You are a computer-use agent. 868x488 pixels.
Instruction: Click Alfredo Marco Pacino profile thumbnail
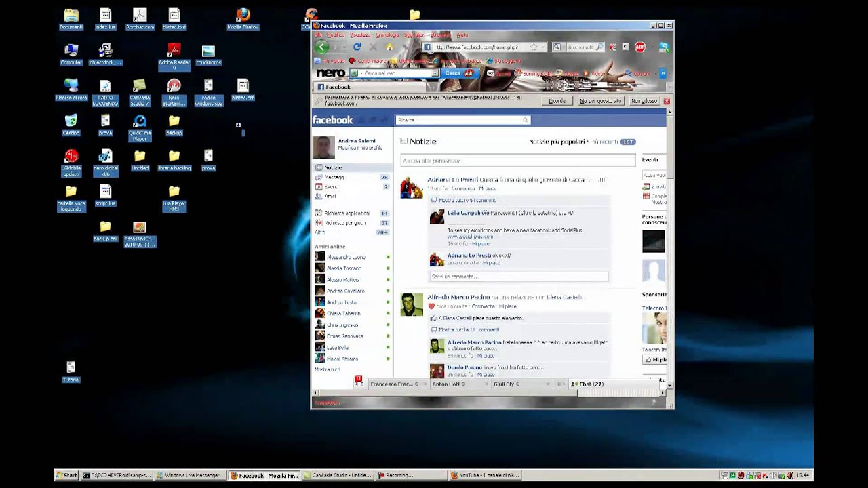tap(412, 305)
